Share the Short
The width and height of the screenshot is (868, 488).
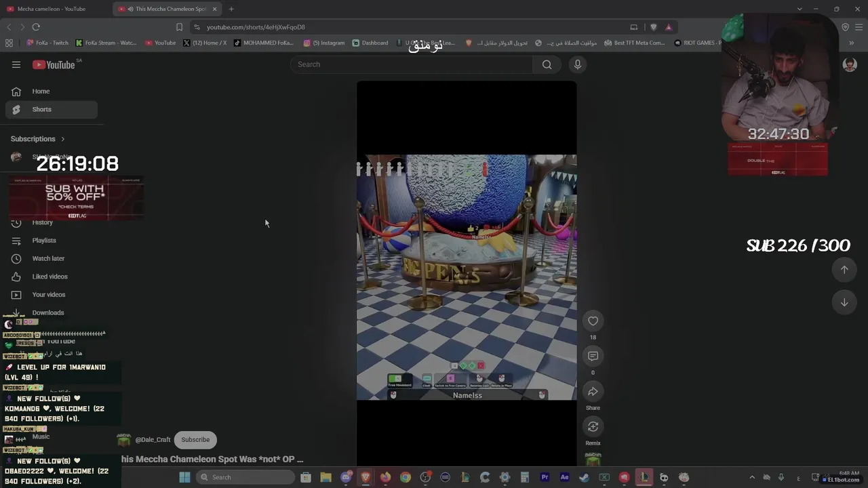pos(593,392)
